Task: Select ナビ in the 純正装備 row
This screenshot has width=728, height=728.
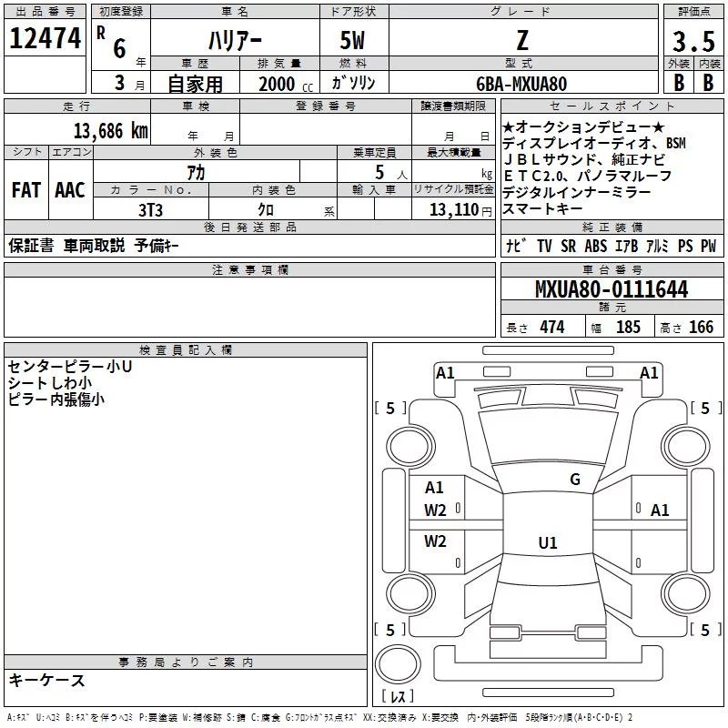Action: click(516, 246)
